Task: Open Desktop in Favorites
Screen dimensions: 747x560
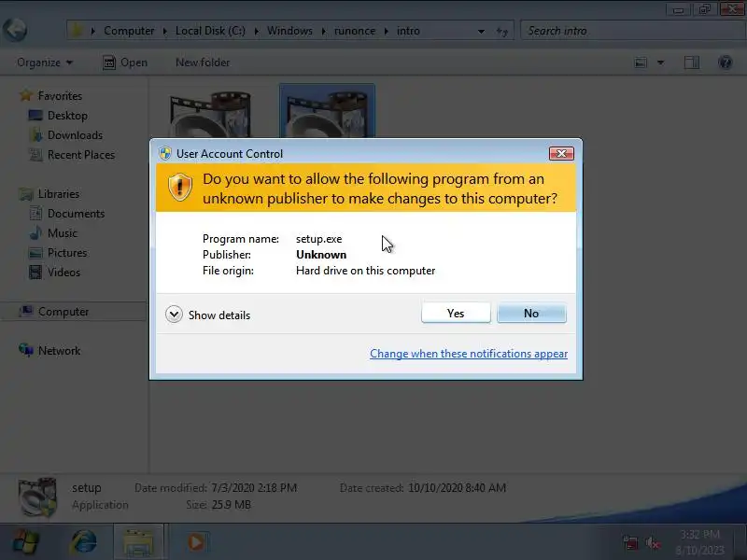Action: tap(67, 115)
